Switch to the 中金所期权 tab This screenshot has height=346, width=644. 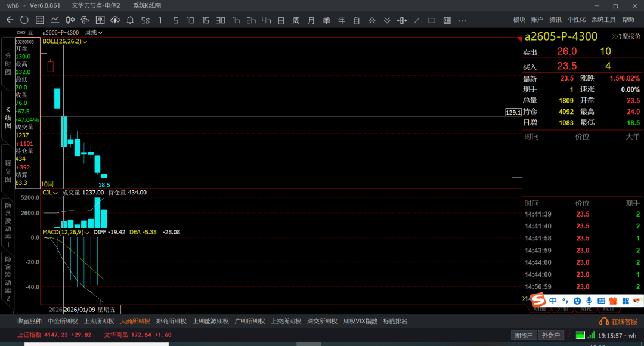click(x=63, y=322)
